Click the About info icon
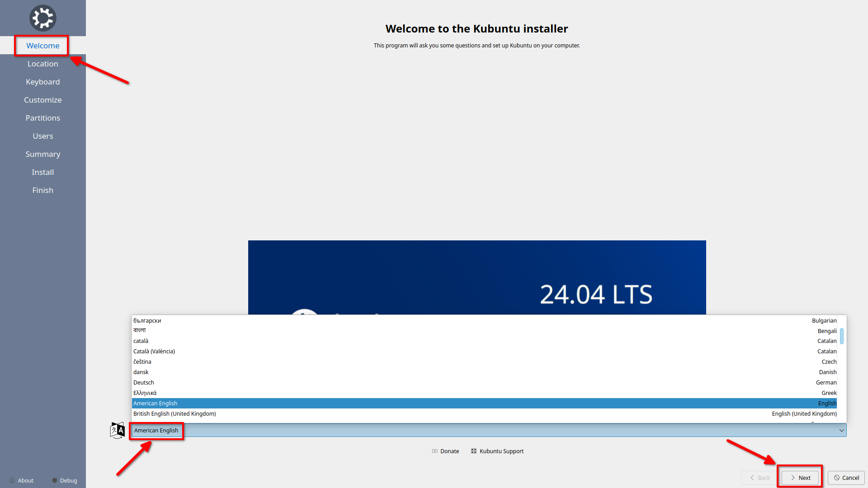The width and height of the screenshot is (868, 488). (13, 480)
